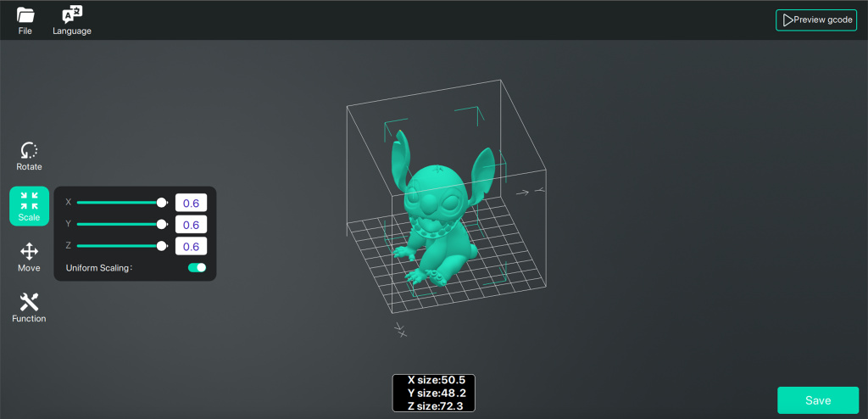The width and height of the screenshot is (868, 419).
Task: Disable the Uniform Scaling toggle
Action: coord(197,267)
